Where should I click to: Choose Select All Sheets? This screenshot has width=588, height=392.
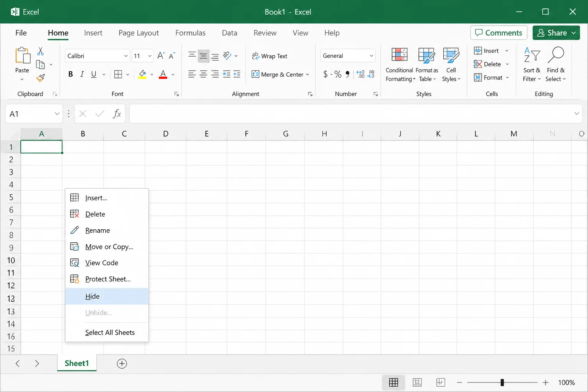click(107, 332)
